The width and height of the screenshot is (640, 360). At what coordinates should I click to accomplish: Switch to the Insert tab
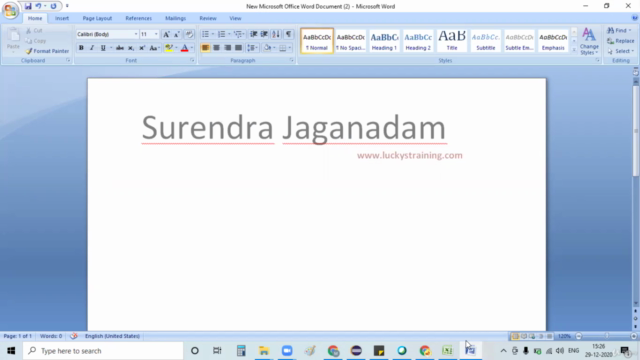(x=62, y=18)
